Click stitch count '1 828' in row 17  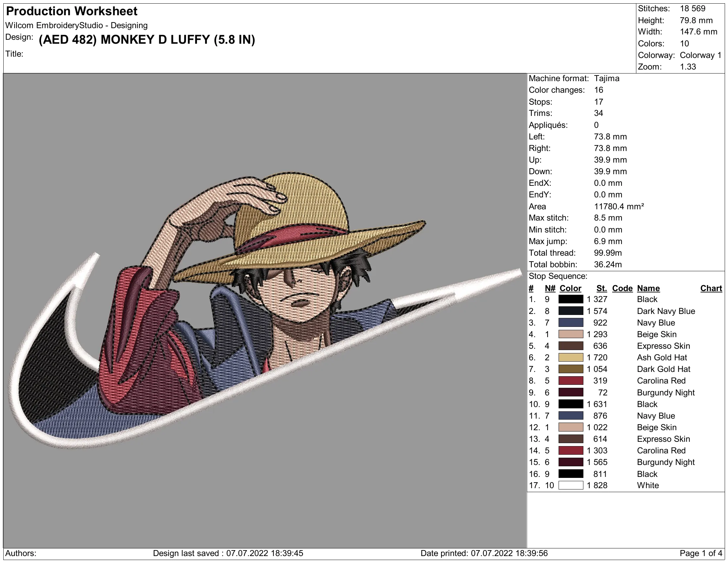pyautogui.click(x=597, y=485)
